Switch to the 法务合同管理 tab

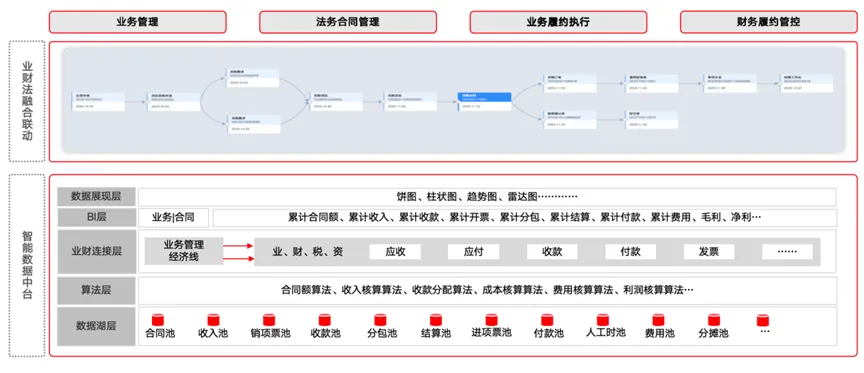click(348, 22)
